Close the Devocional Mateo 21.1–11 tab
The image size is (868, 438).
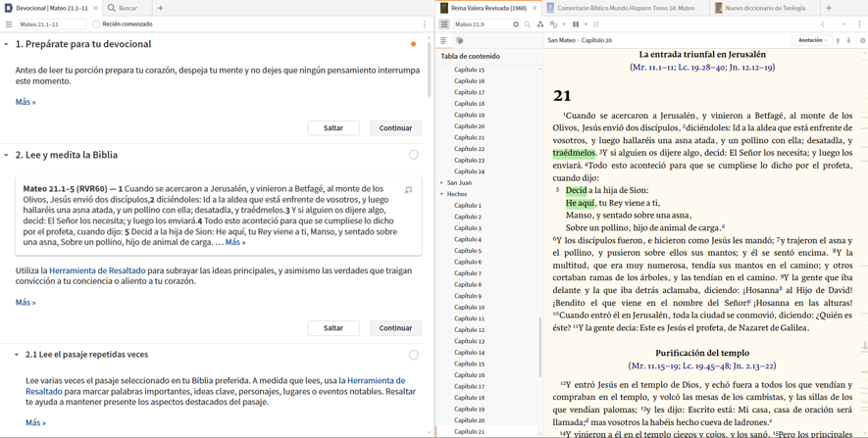pyautogui.click(x=96, y=8)
